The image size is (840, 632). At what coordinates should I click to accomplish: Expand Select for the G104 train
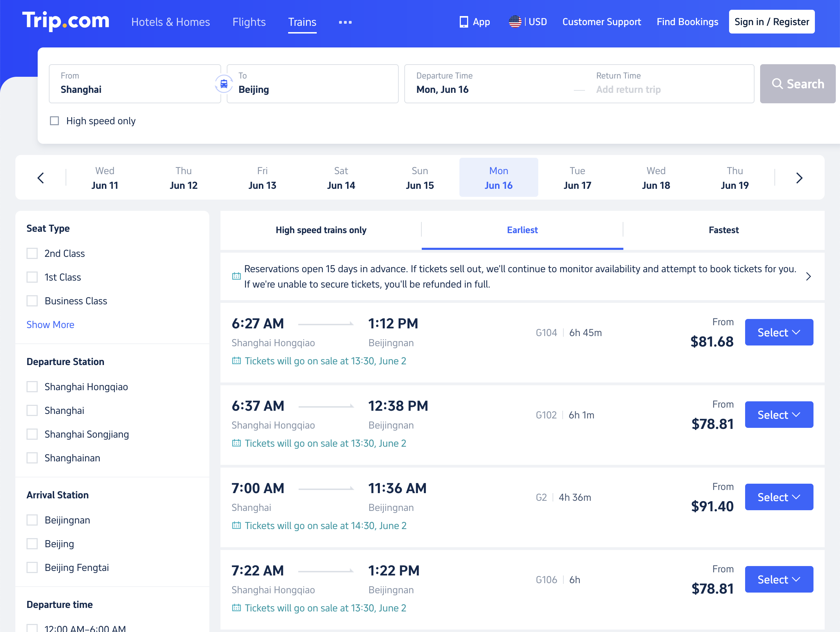pyautogui.click(x=779, y=332)
